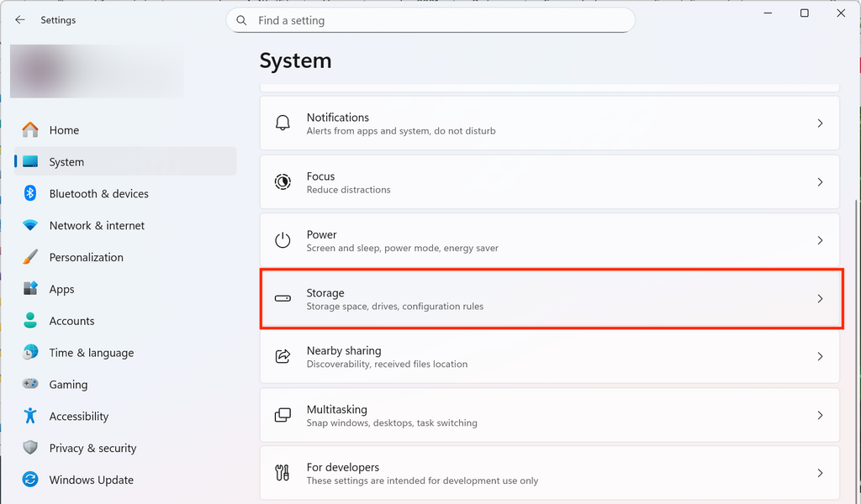This screenshot has width=861, height=504.
Task: Open Accounts settings
Action: pyautogui.click(x=71, y=320)
